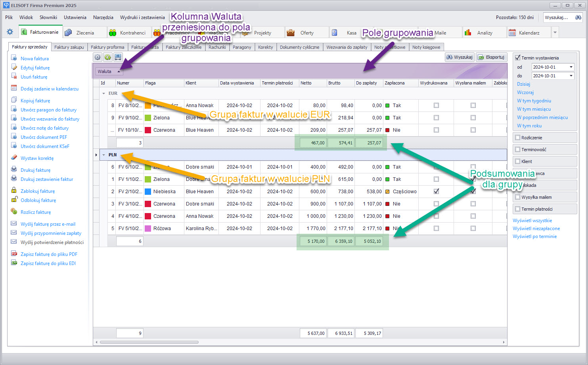The width and height of the screenshot is (588, 365).
Task: Enable the Rozliczenie filter checkbox
Action: click(x=517, y=138)
